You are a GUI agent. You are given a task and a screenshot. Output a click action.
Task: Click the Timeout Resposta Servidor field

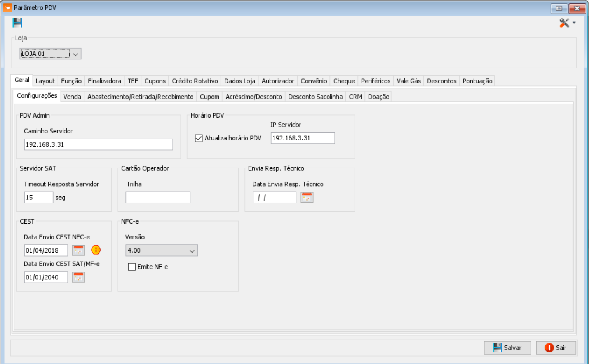pos(38,198)
